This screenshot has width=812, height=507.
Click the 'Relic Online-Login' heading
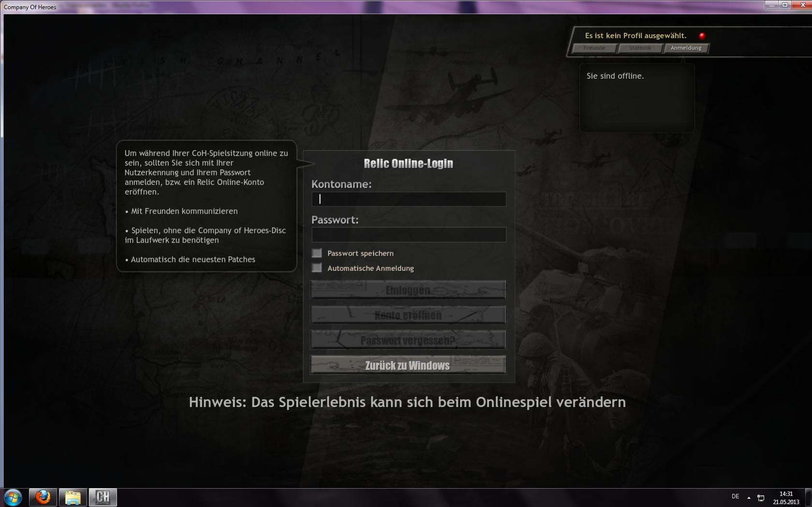pos(408,163)
